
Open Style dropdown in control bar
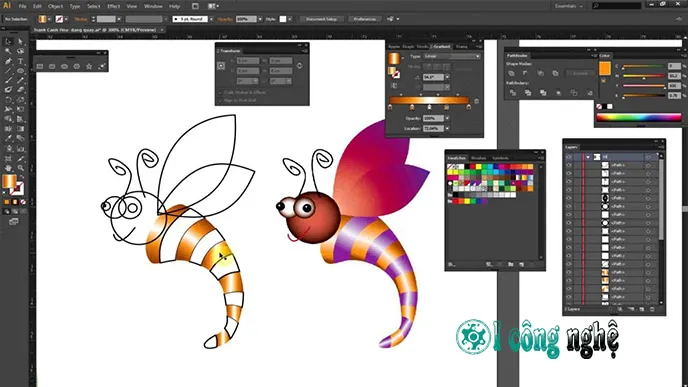(x=290, y=19)
